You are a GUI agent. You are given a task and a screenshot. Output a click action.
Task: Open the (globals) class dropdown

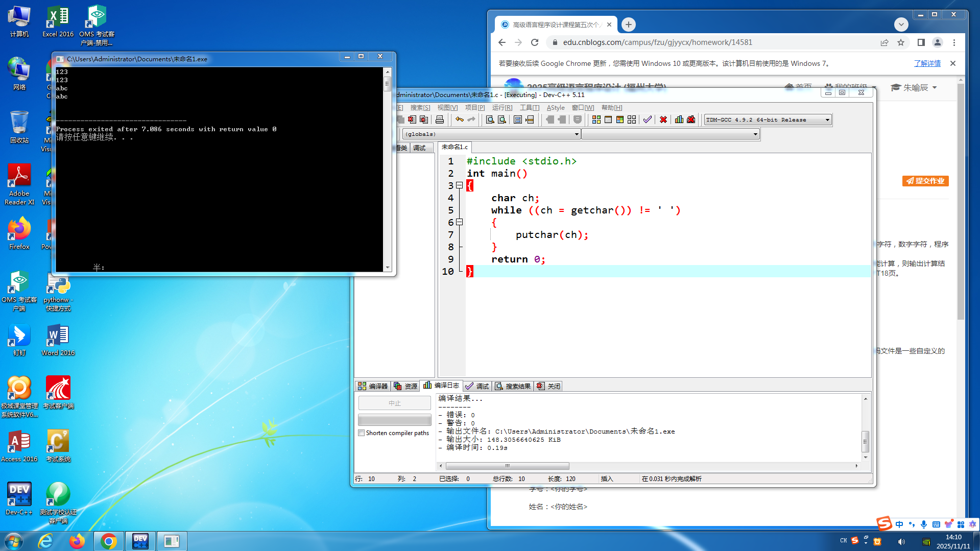(491, 134)
